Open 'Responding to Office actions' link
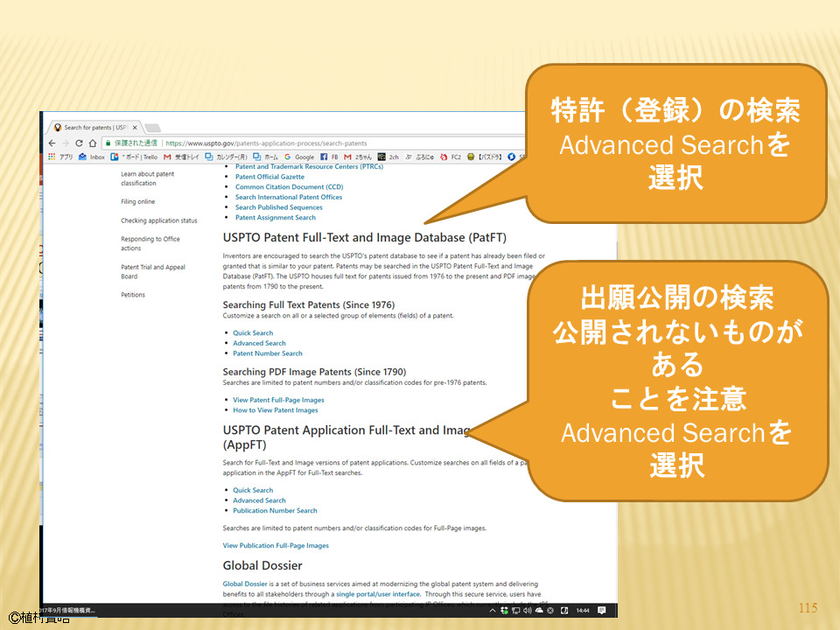Screen dimensions: 840x630 pyautogui.click(x=150, y=243)
